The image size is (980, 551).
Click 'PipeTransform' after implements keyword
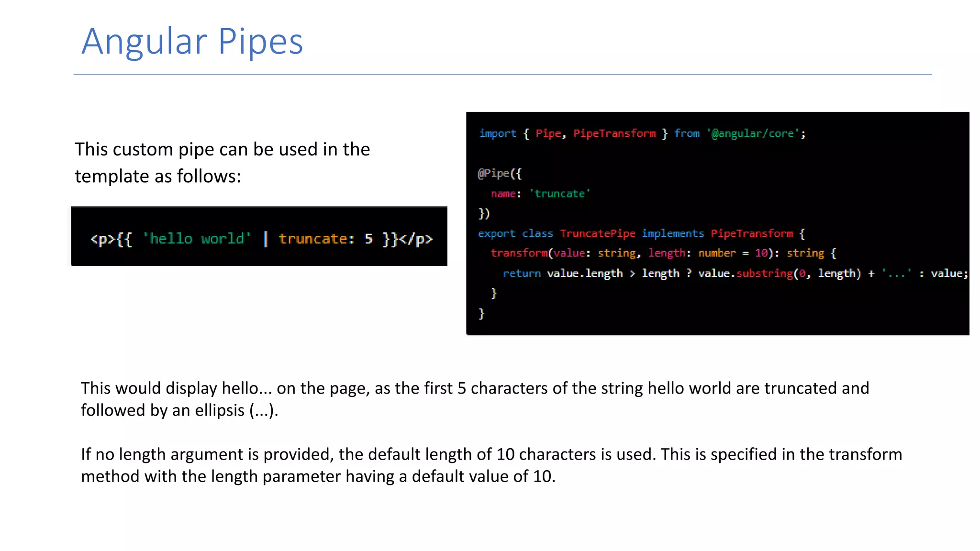coord(751,233)
